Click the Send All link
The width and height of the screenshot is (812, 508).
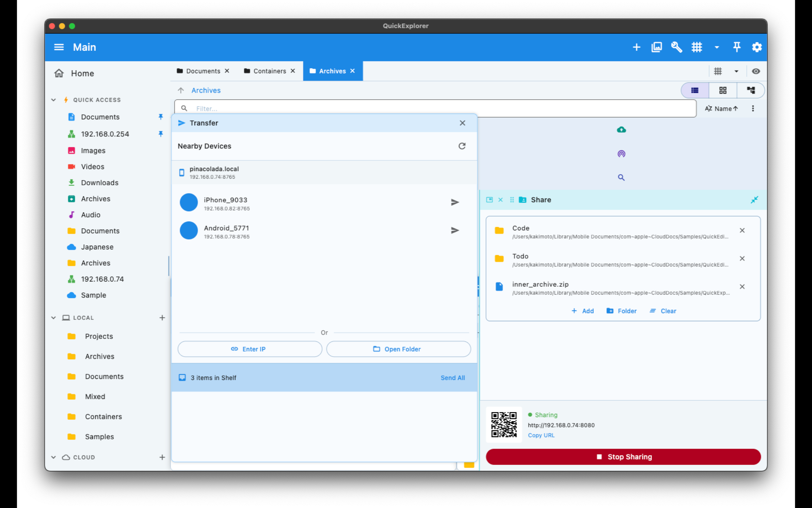coord(453,378)
